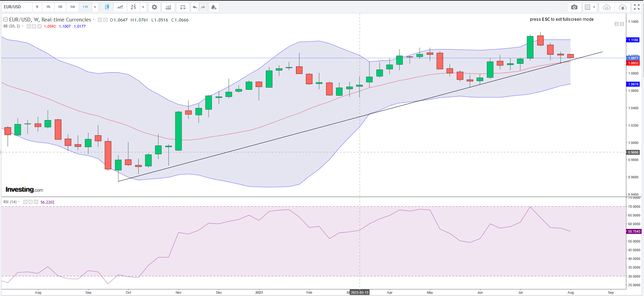The image size is (644, 296).
Task: Click the single down-arrow pane button near 1.1400
Action: 617,24
